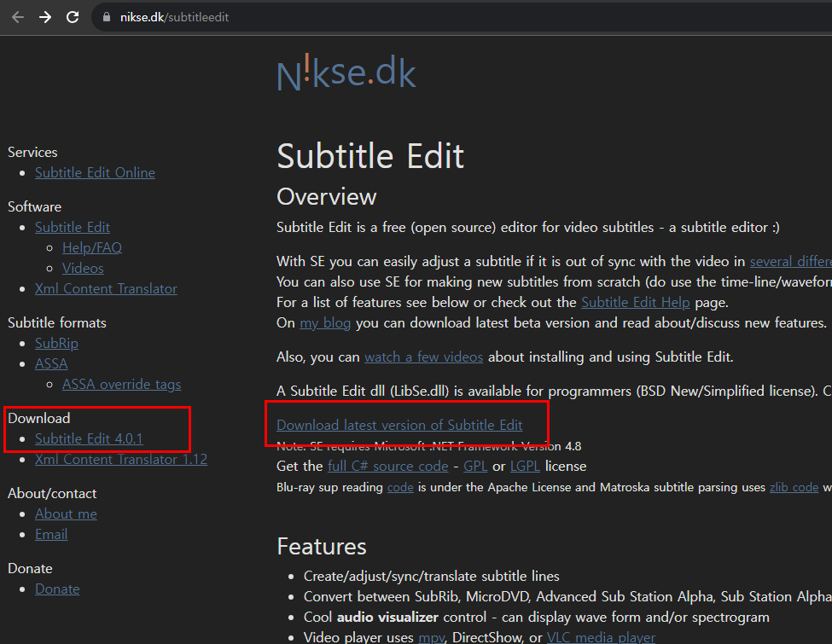Open the Help/FAQ sidebar link
The height and width of the screenshot is (644, 832).
pos(92,247)
